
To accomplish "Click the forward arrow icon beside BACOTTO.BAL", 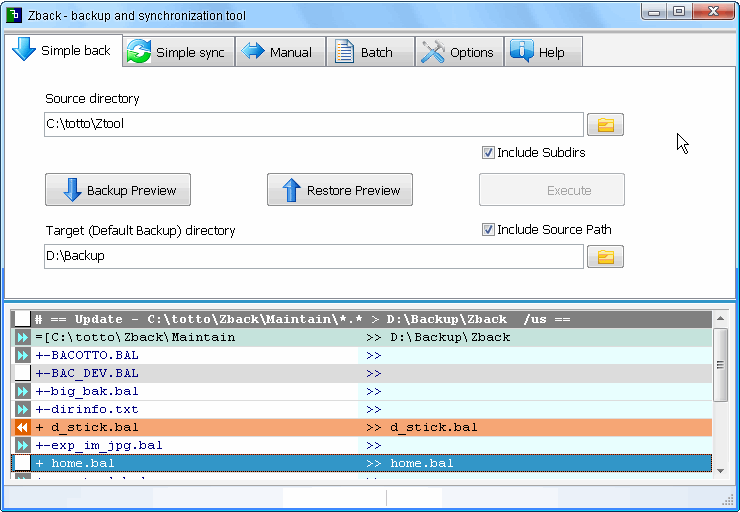I will click(x=22, y=355).
